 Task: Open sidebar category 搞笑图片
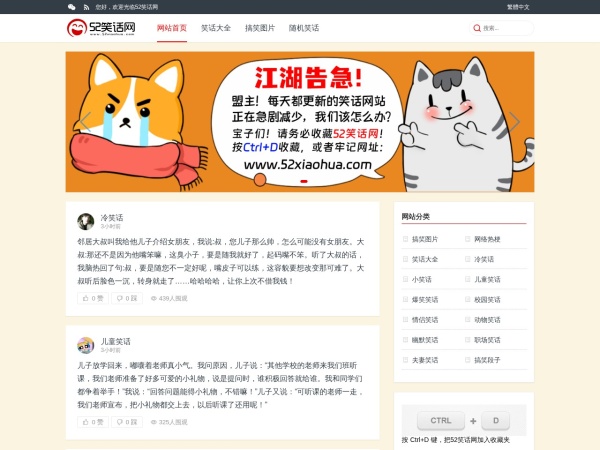pyautogui.click(x=425, y=239)
